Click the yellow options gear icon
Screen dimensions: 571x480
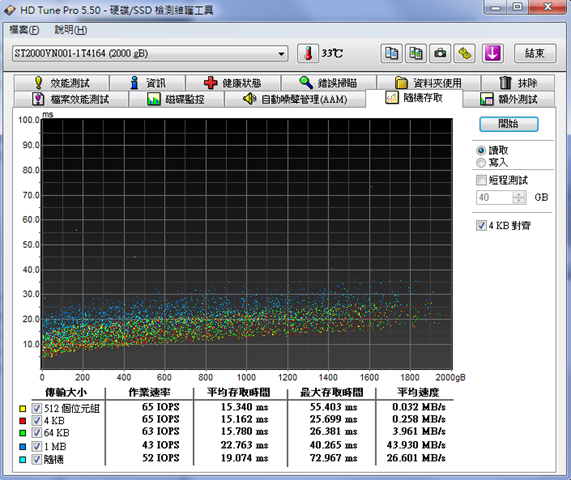pos(464,54)
